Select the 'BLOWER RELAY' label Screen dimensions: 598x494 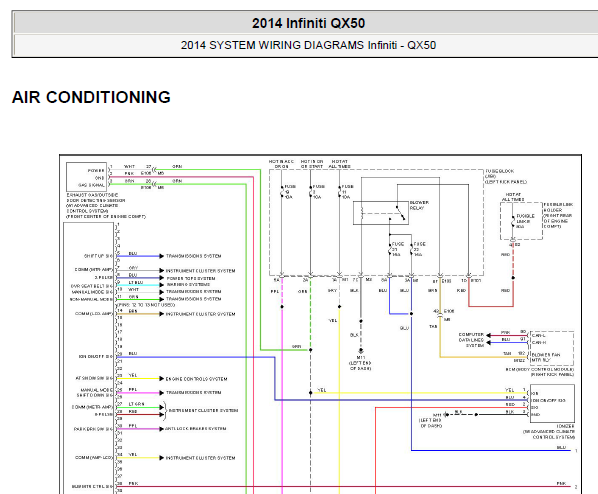point(419,205)
